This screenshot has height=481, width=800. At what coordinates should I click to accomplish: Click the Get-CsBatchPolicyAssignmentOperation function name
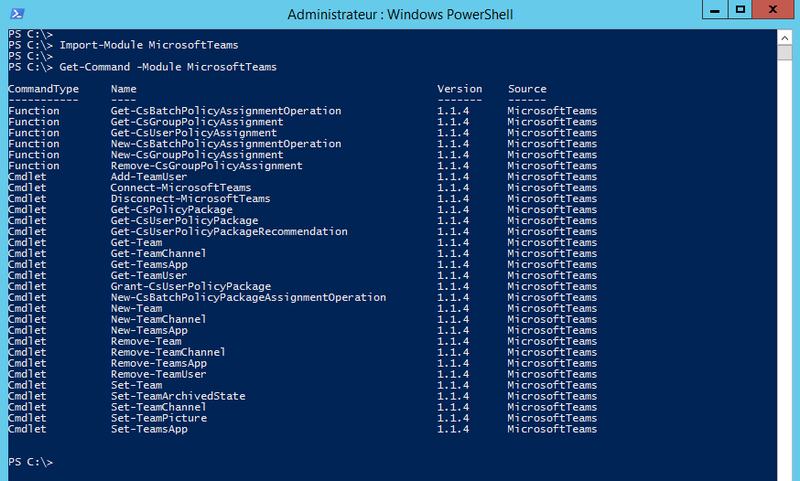point(225,111)
